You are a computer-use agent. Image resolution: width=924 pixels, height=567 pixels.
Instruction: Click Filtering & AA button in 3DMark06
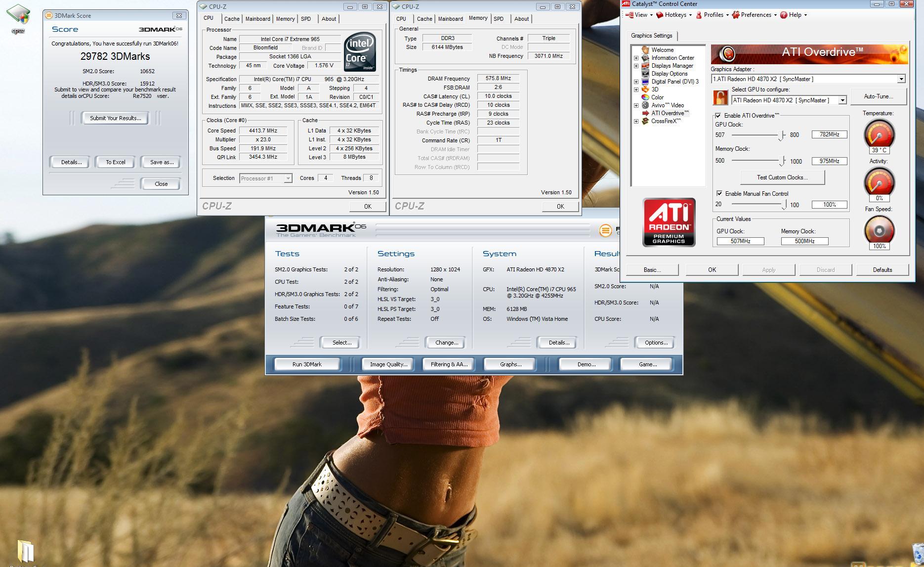coord(449,364)
